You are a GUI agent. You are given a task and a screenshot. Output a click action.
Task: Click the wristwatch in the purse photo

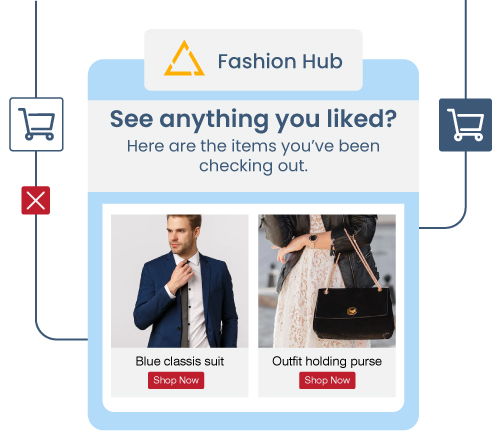313,239
